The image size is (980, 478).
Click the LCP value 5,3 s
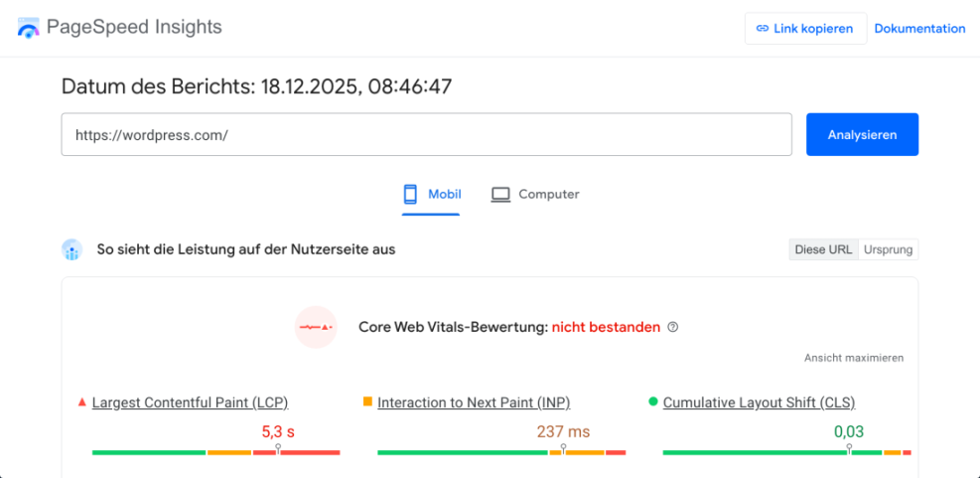pyautogui.click(x=277, y=431)
